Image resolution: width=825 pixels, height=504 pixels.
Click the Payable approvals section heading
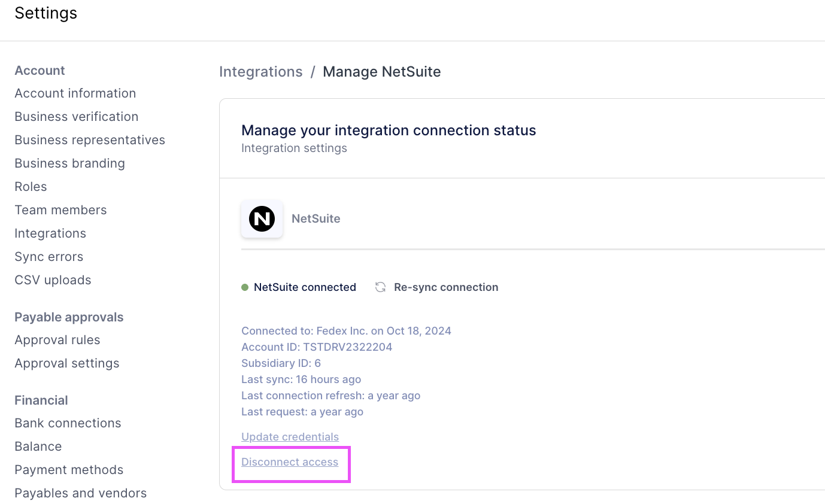[69, 317]
